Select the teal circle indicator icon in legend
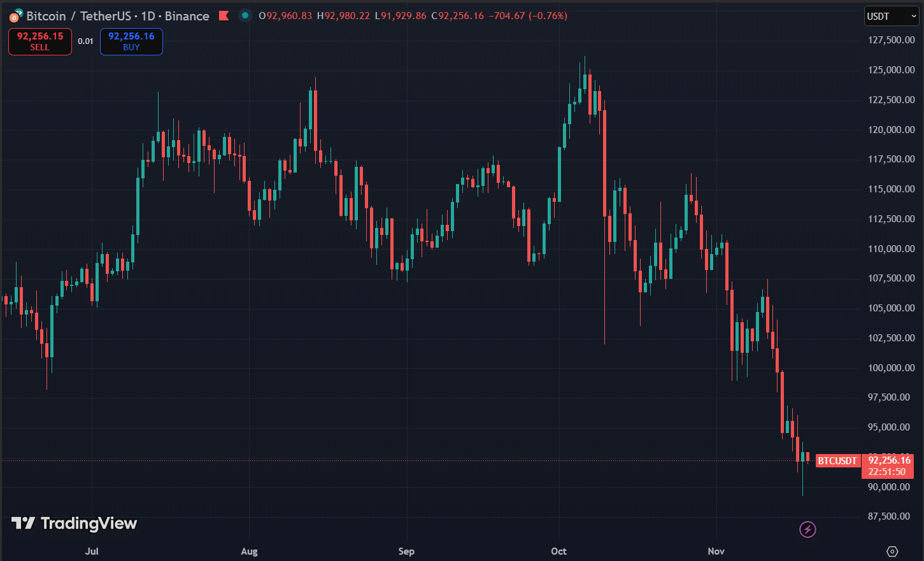Screen dimensions: 924x561 pyautogui.click(x=245, y=15)
